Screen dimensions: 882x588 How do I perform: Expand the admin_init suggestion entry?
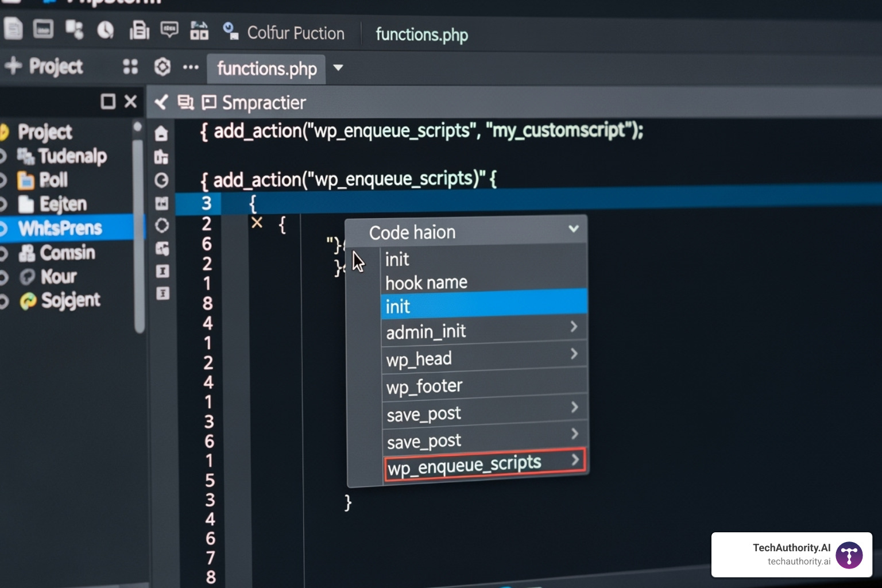574,327
